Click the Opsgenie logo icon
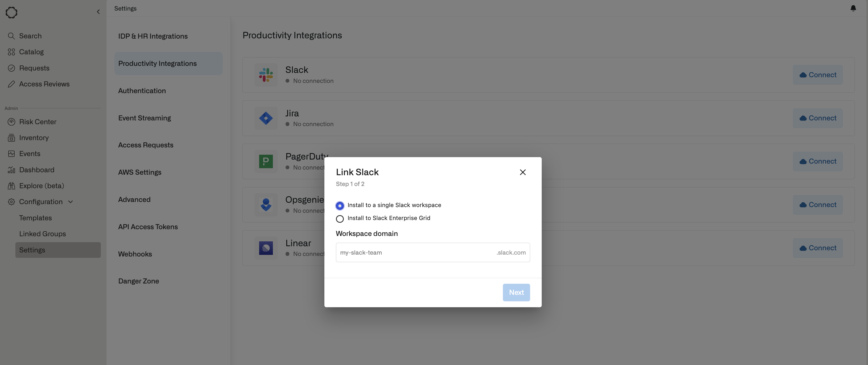Viewport: 868px width, 365px height. coord(266,205)
